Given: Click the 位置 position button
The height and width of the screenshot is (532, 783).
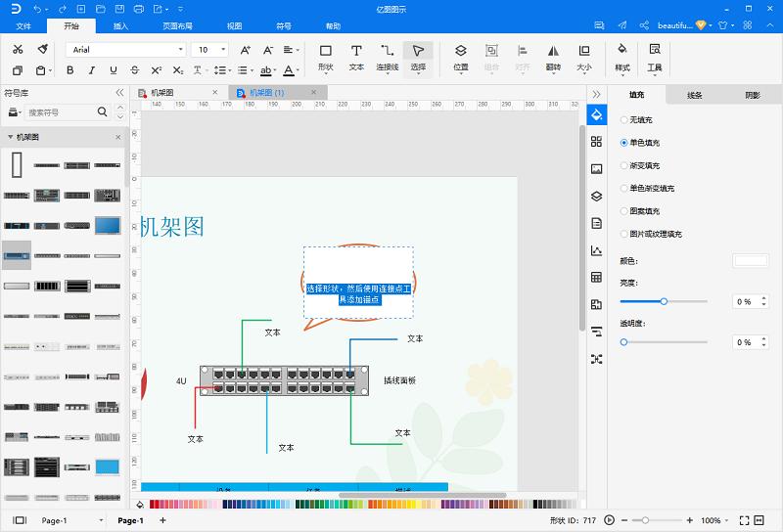Looking at the screenshot, I should pos(461,57).
